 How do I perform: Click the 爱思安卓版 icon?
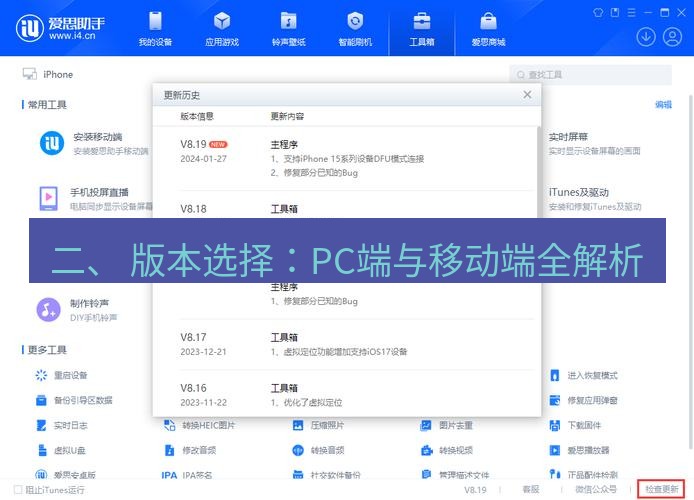[41, 475]
